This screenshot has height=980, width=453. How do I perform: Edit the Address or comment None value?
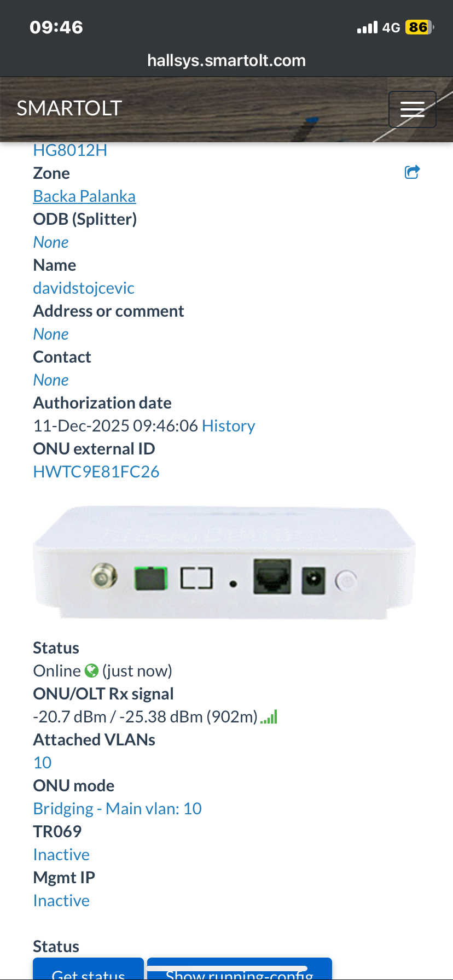click(51, 334)
